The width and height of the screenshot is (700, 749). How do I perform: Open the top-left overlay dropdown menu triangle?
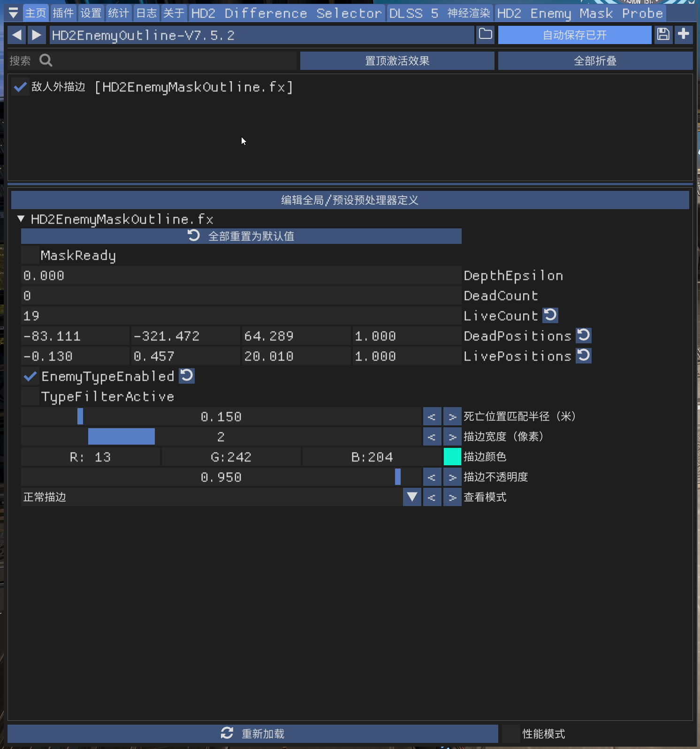(x=13, y=13)
